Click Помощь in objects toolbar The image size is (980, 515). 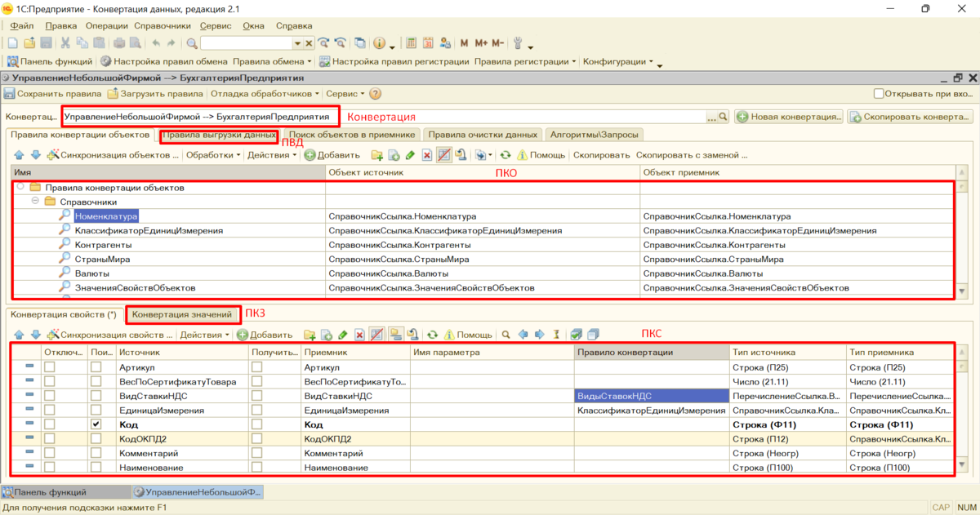(x=541, y=154)
